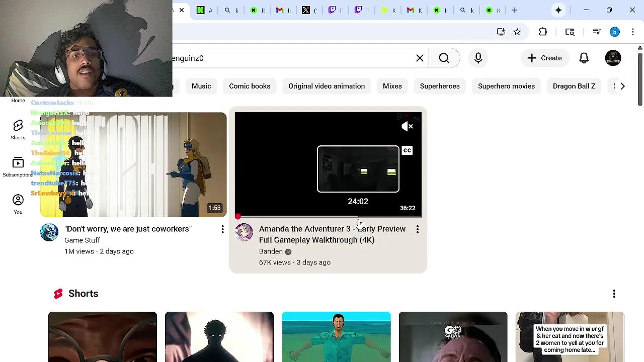Open the Banden channel avatar
The image size is (644, 362).
tap(244, 232)
